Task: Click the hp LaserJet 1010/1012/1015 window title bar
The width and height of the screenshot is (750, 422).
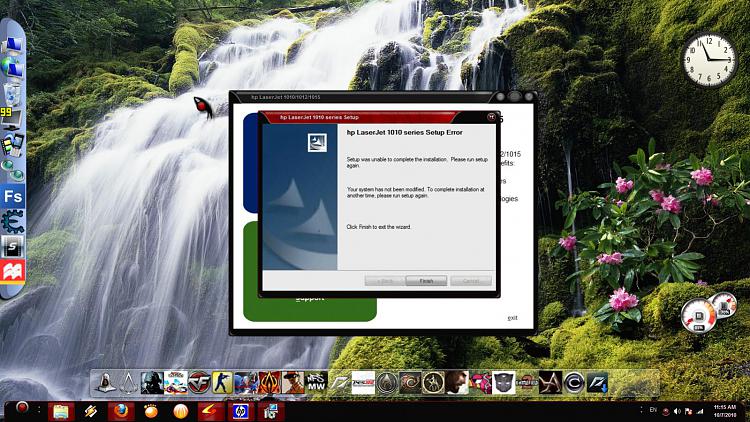Action: tap(364, 97)
